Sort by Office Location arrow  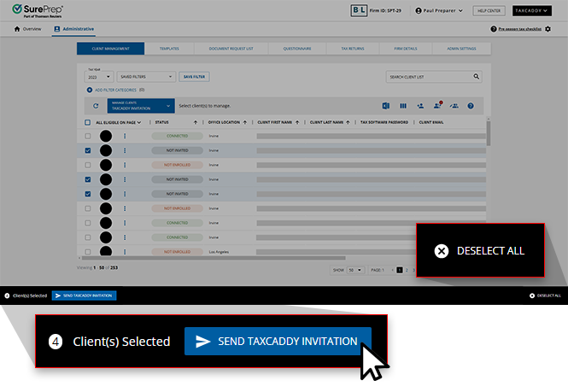point(245,122)
